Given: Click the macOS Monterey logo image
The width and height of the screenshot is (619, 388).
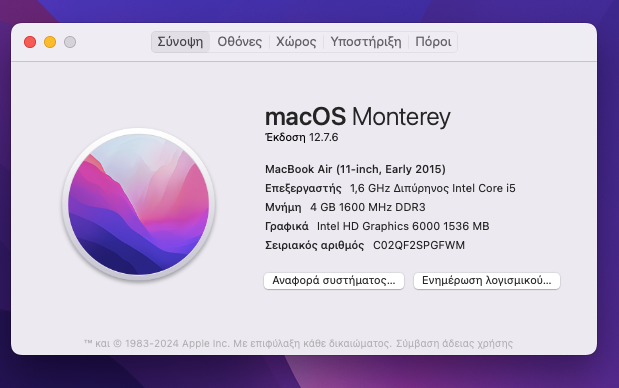Looking at the screenshot, I should (139, 204).
